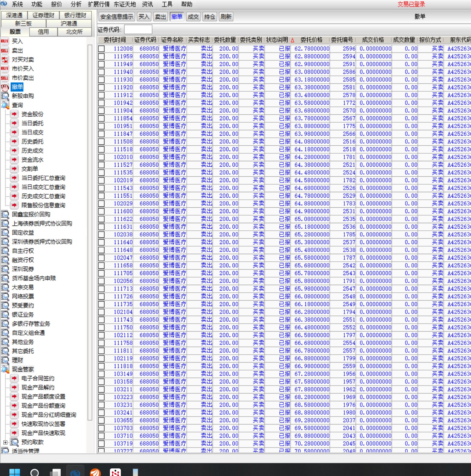Click the SELL icon beside 市价卖出
This screenshot has height=476, width=471.
pos(5,78)
